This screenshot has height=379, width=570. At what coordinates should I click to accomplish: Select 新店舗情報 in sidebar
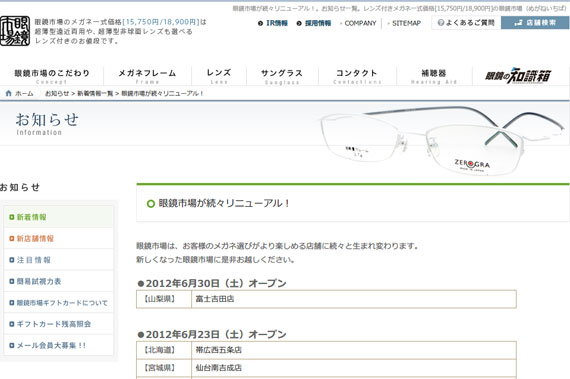pos(59,238)
